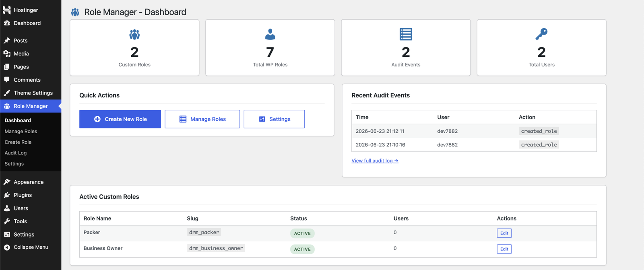This screenshot has height=270, width=644.
Task: Open Audit Log submenu item
Action: [x=15, y=153]
